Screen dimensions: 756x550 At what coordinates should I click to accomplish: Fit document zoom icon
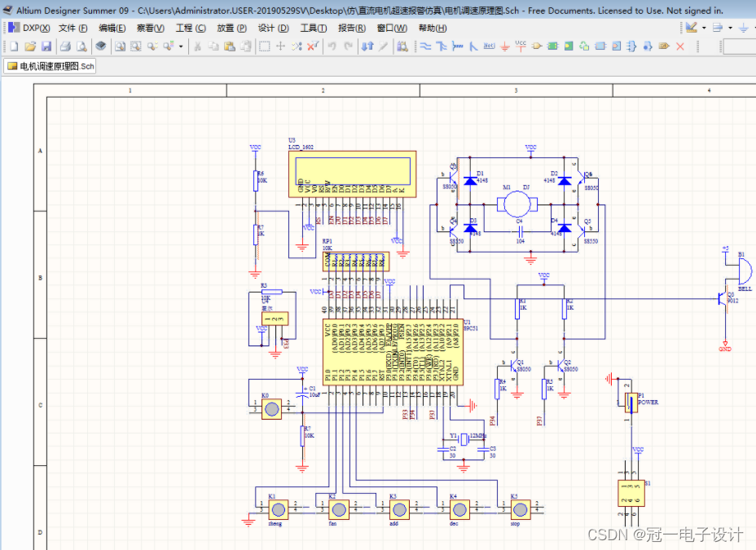pos(120,46)
